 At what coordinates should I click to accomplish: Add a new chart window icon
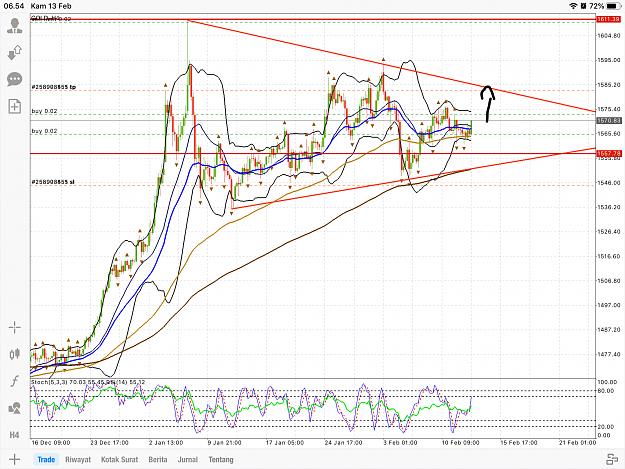14,106
